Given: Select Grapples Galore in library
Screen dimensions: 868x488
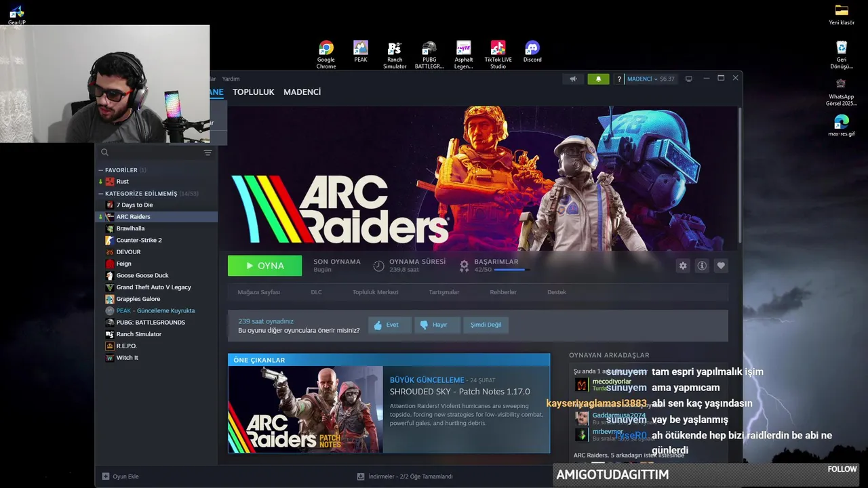Looking at the screenshot, I should point(157,299).
